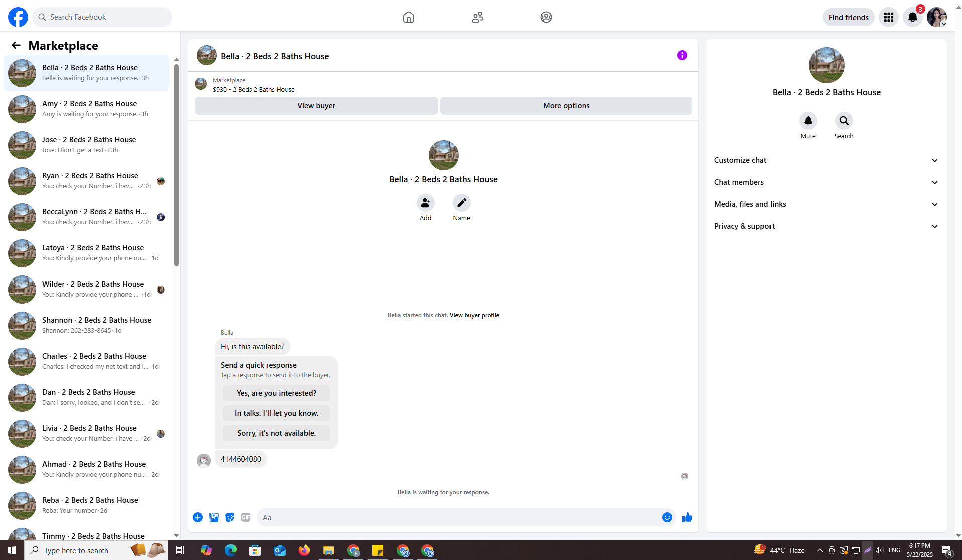Image resolution: width=962 pixels, height=560 pixels.
Task: Click the 44°C Haze weather widget
Action: pyautogui.click(x=780, y=550)
